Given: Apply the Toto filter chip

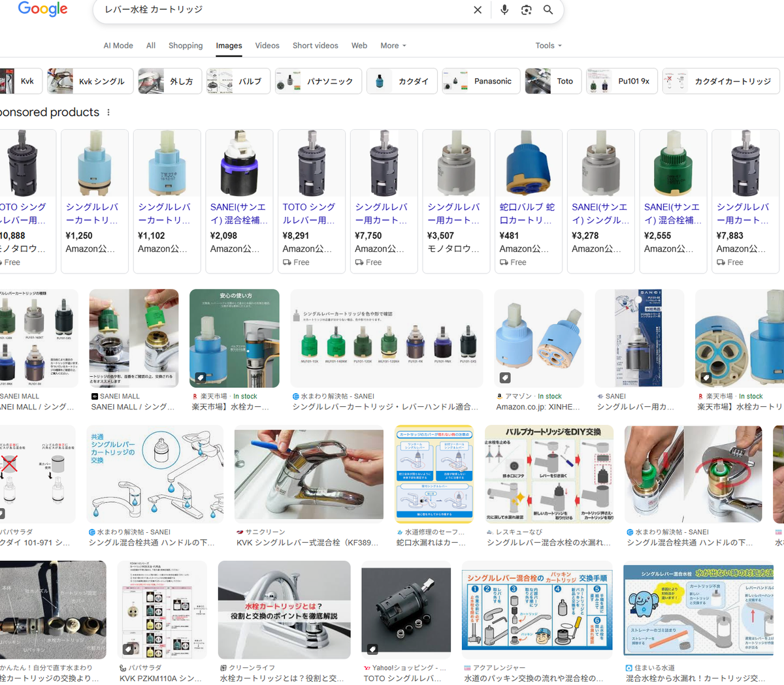Looking at the screenshot, I should (553, 81).
